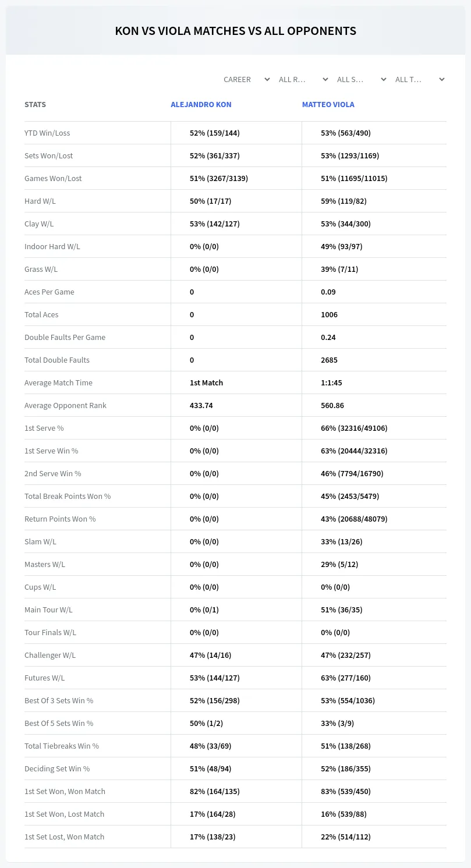
Task: Click the chevron arrow beside ALL S...
Action: click(x=383, y=79)
